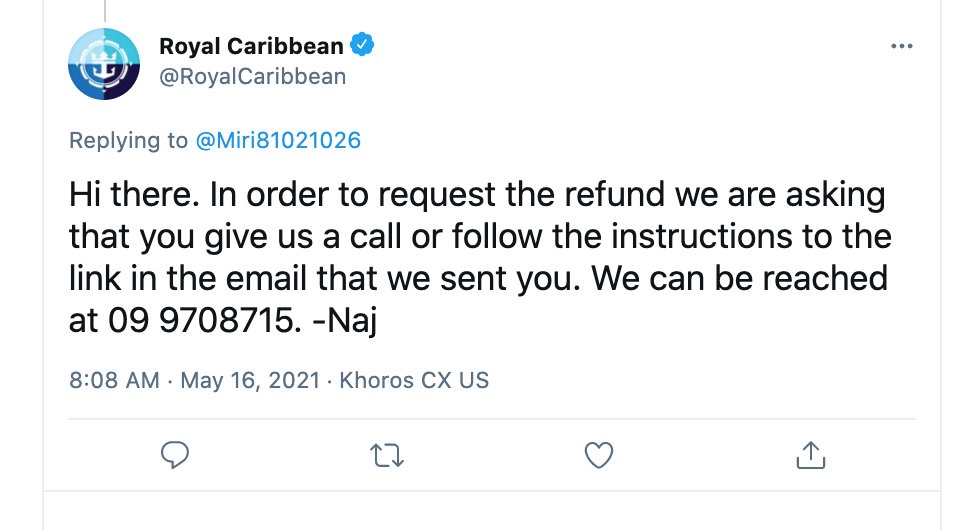Open the Royal Caribbean display name
Viewport: 974px width, 530px height.
coord(251,46)
